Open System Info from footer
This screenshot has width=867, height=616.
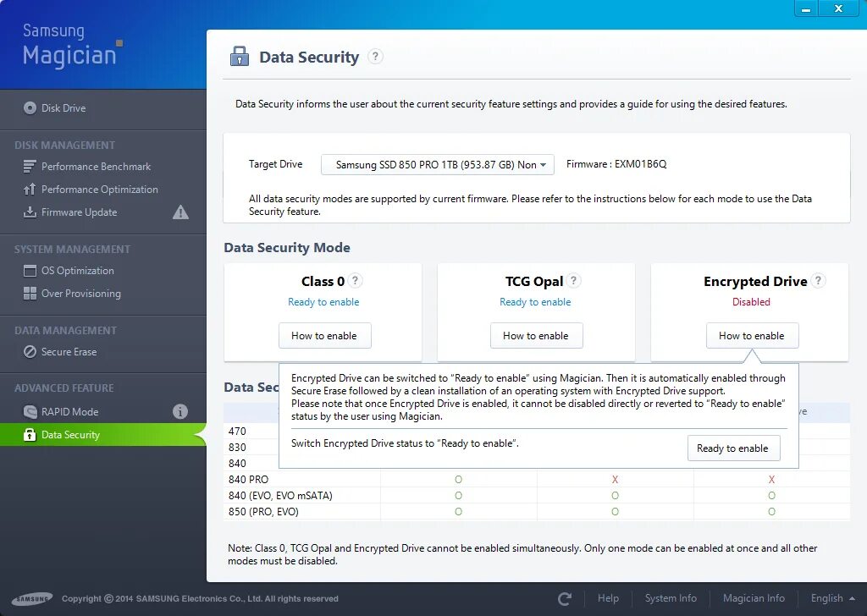click(x=671, y=598)
